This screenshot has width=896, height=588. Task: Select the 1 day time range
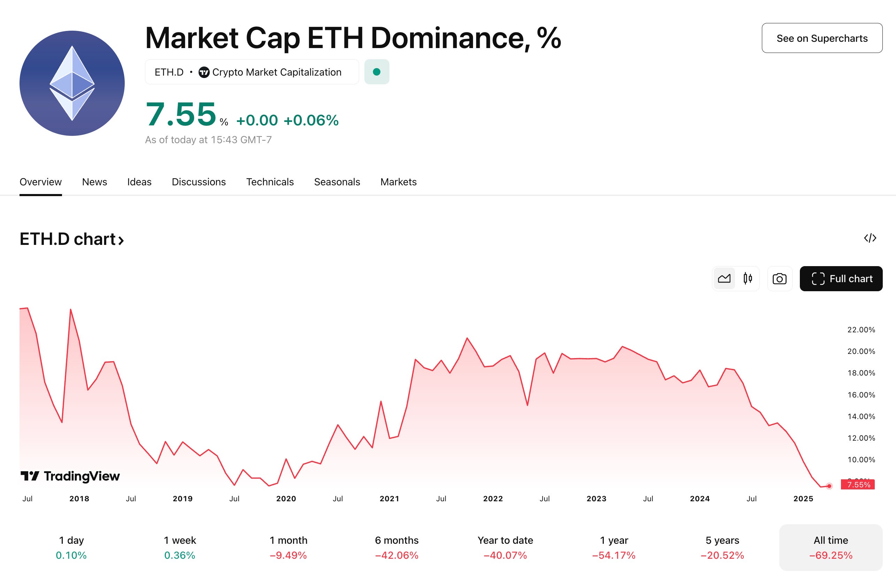(71, 547)
